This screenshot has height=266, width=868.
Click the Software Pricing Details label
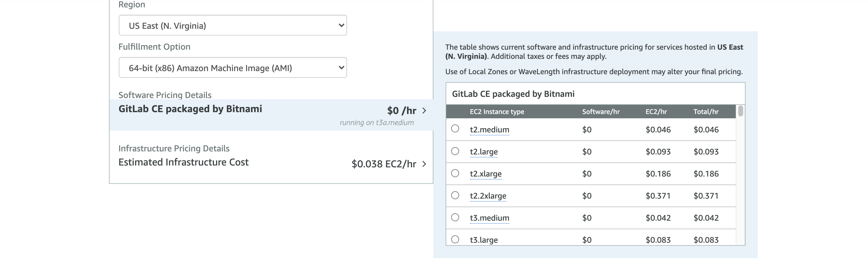[x=165, y=95]
